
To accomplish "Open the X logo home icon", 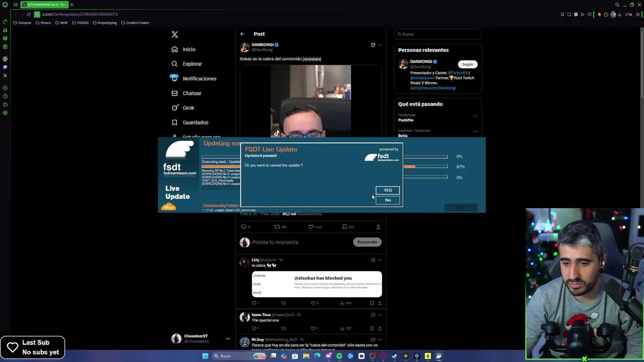I will click(175, 34).
